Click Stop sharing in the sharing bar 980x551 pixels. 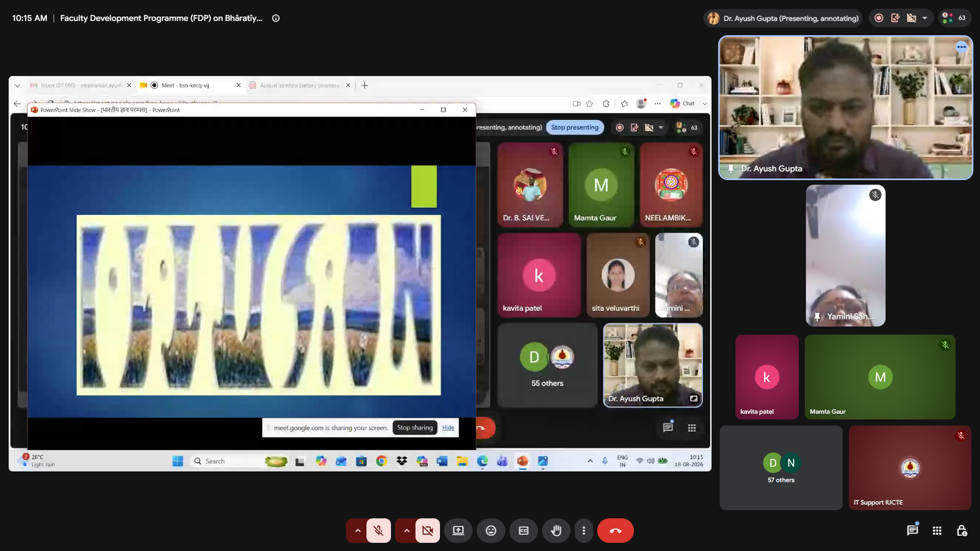tap(415, 428)
